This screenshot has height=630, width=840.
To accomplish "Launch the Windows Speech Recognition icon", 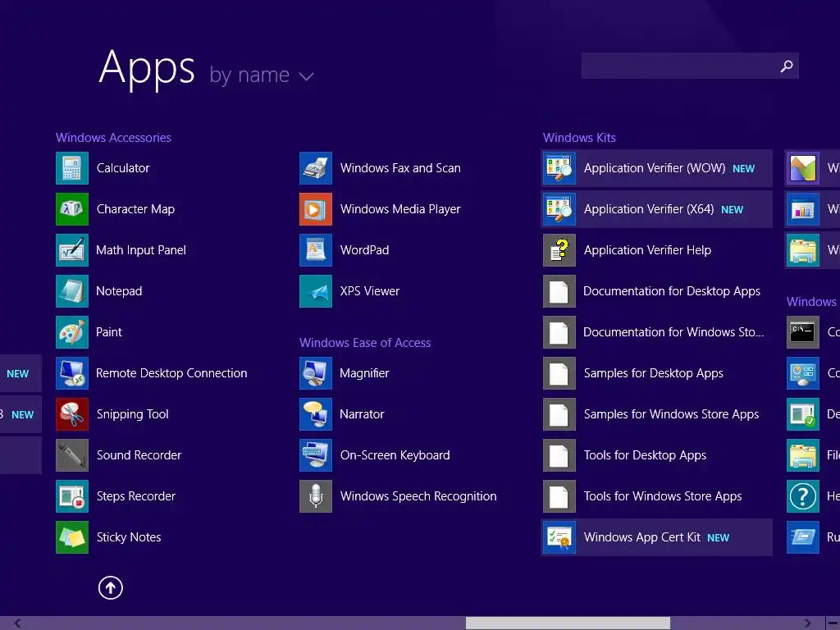I will (x=316, y=496).
